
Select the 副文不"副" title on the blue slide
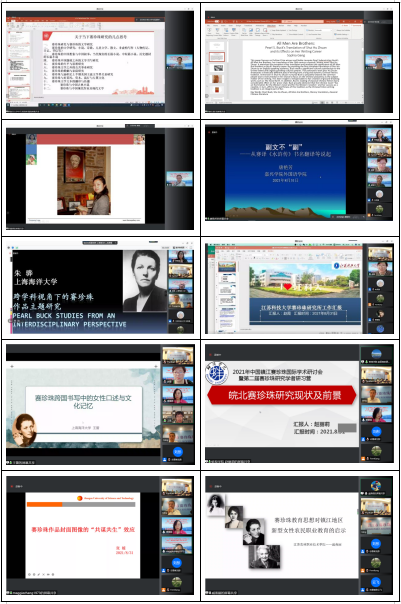pyautogui.click(x=284, y=147)
